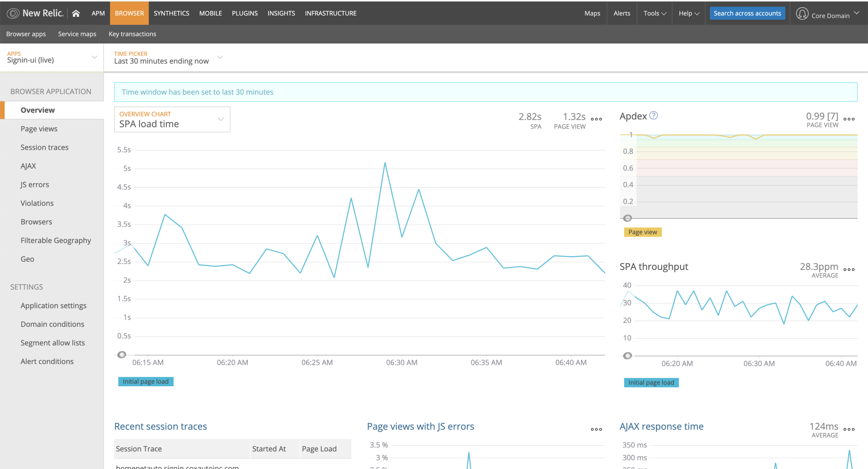Image resolution: width=868 pixels, height=469 pixels.
Task: Open AJAX response time options menu
Action: coord(849,429)
